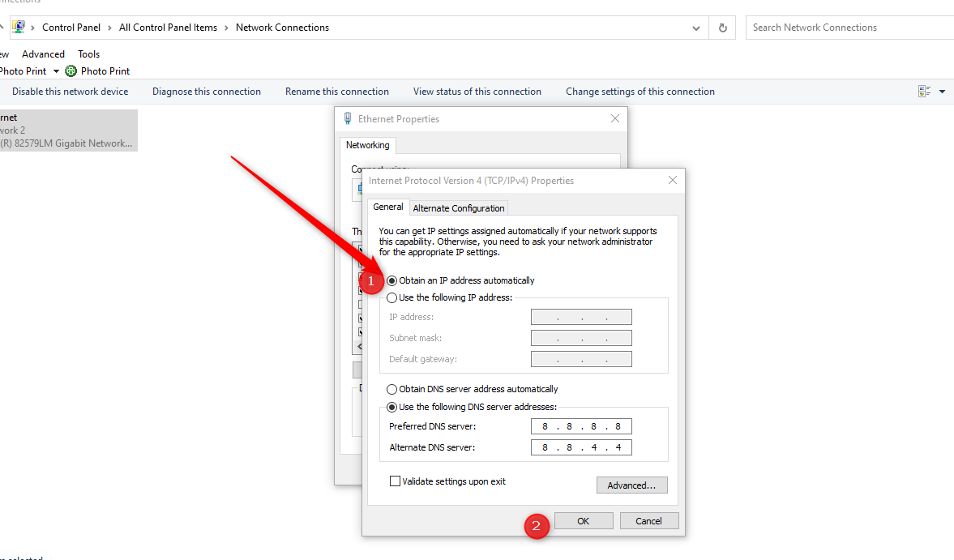Screen dimensions: 954x560
Task: Select 'Obtain DNS server address automatically'
Action: [x=392, y=390]
